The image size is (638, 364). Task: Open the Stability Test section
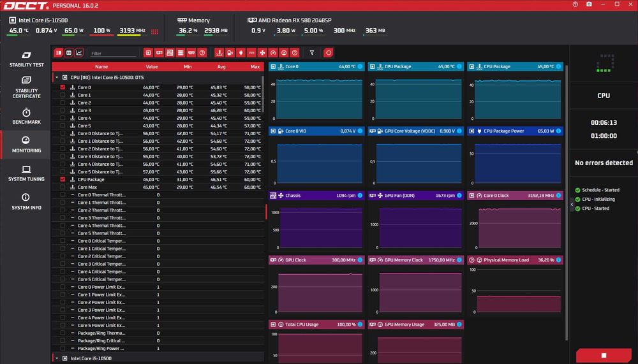(26, 59)
